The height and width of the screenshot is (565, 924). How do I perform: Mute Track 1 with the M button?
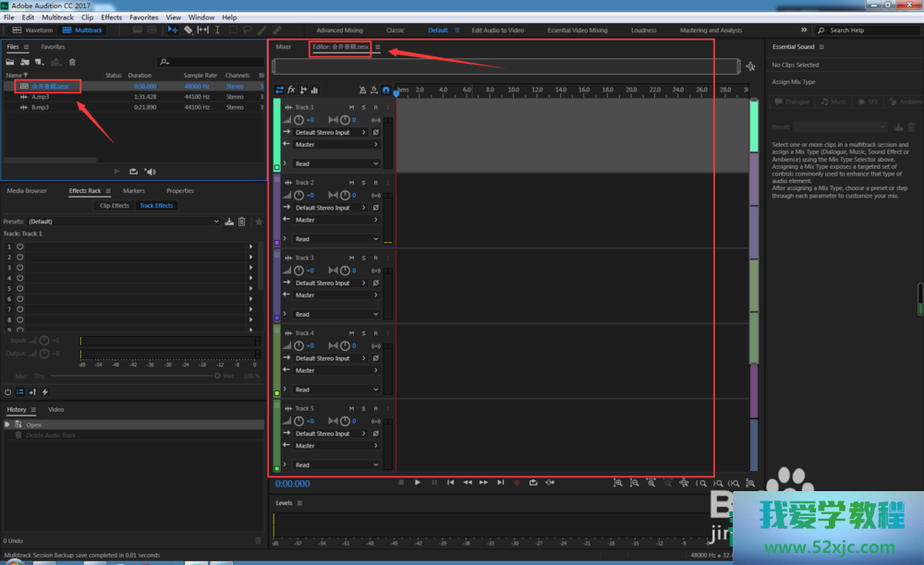tap(351, 107)
